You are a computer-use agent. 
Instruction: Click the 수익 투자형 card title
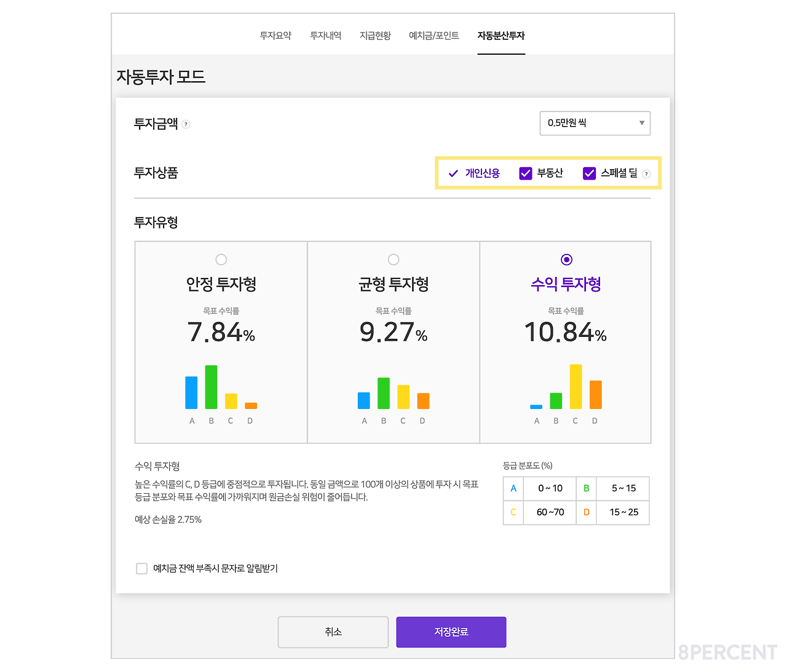(x=566, y=284)
